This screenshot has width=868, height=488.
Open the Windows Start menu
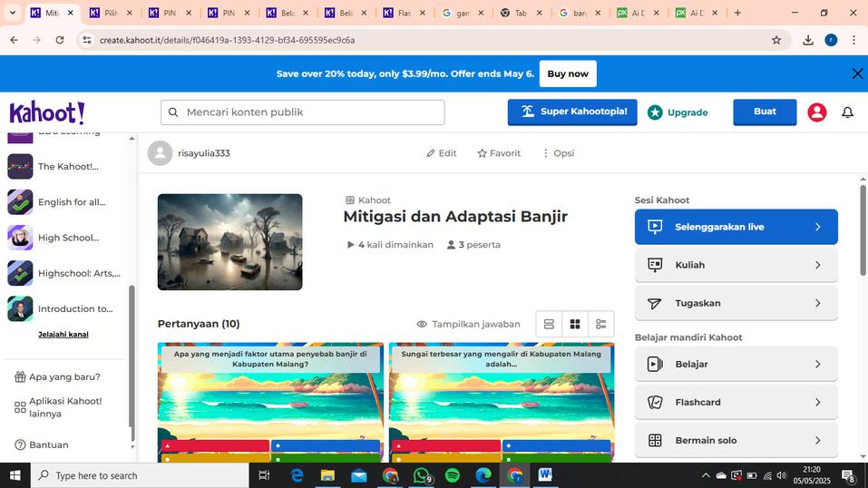point(15,475)
